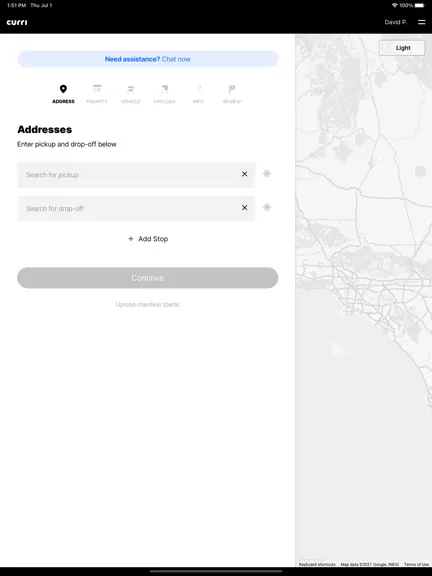The image size is (432, 576).
Task: Toggle the Light map theme
Action: [x=402, y=48]
